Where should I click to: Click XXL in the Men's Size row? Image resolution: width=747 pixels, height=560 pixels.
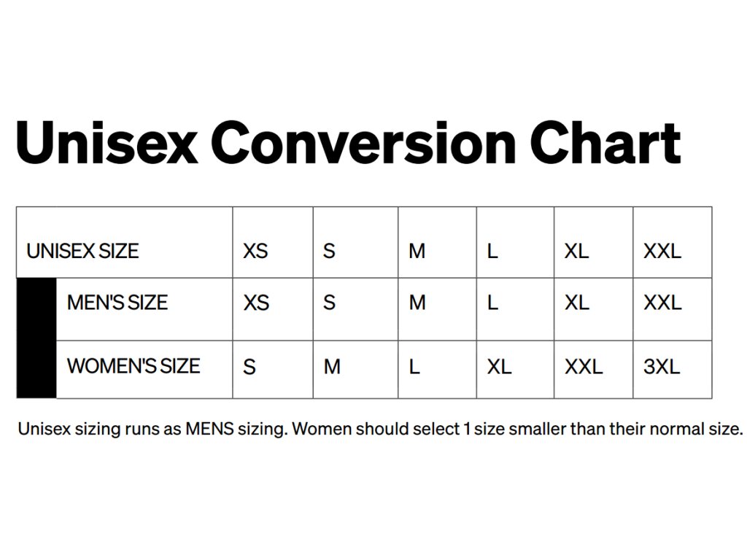(x=662, y=303)
